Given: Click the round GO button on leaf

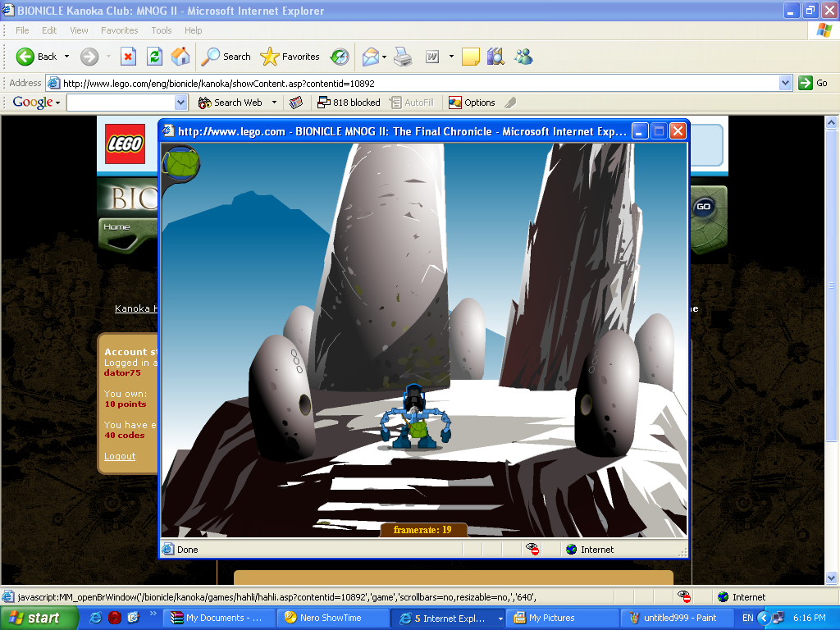Looking at the screenshot, I should click(703, 207).
